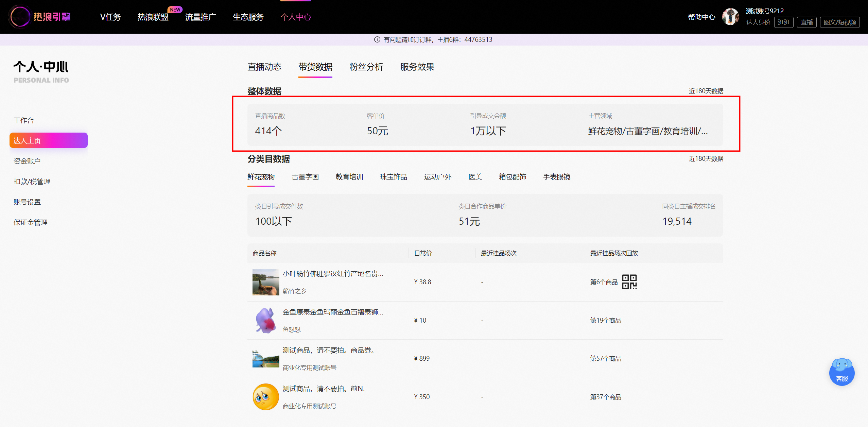Select the 逛逛 identity button
Viewport: 868px width, 427px height.
(784, 22)
